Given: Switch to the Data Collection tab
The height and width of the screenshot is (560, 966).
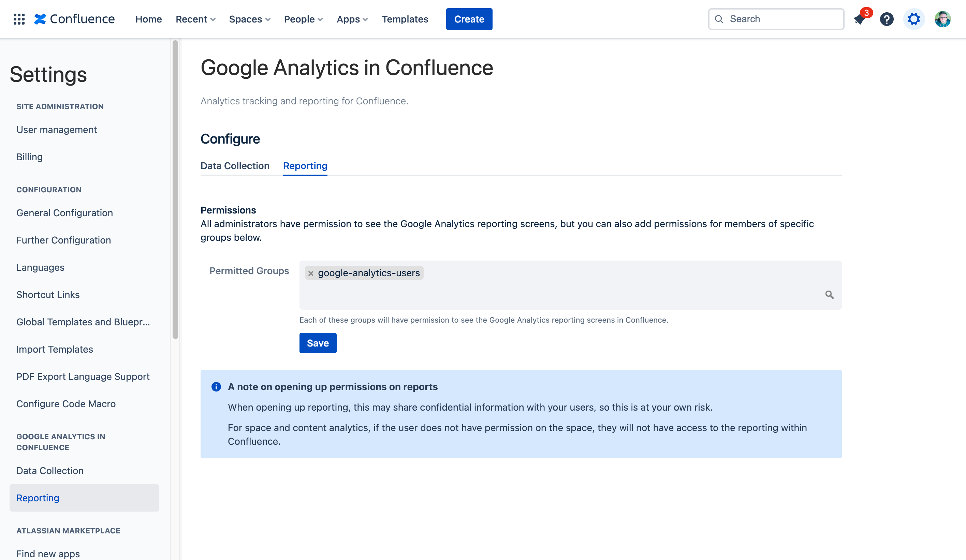Looking at the screenshot, I should [x=235, y=166].
